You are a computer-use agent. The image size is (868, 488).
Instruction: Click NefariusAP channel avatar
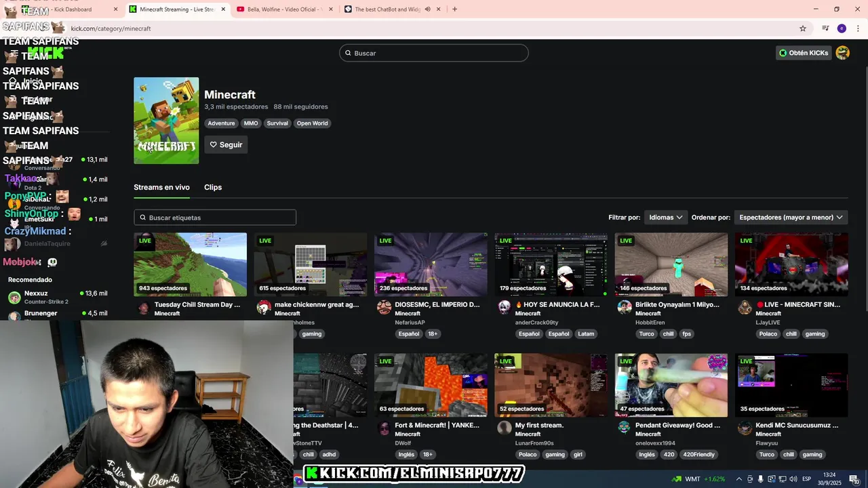(x=384, y=308)
